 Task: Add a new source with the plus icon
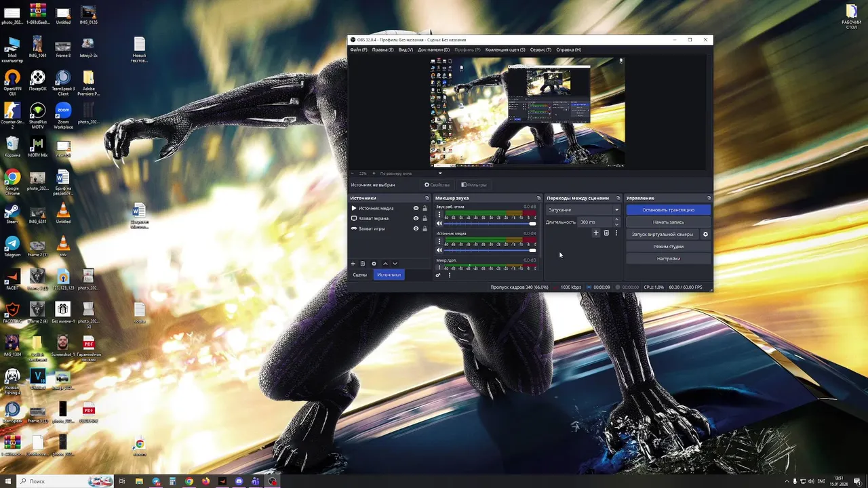click(353, 264)
